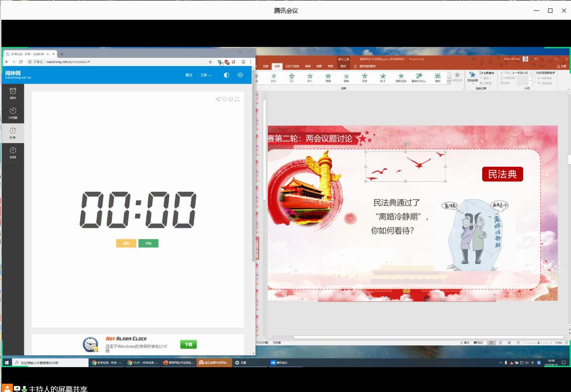The height and width of the screenshot is (392, 571).
Task: Go back in the Chrome browser
Action: (x=7, y=62)
